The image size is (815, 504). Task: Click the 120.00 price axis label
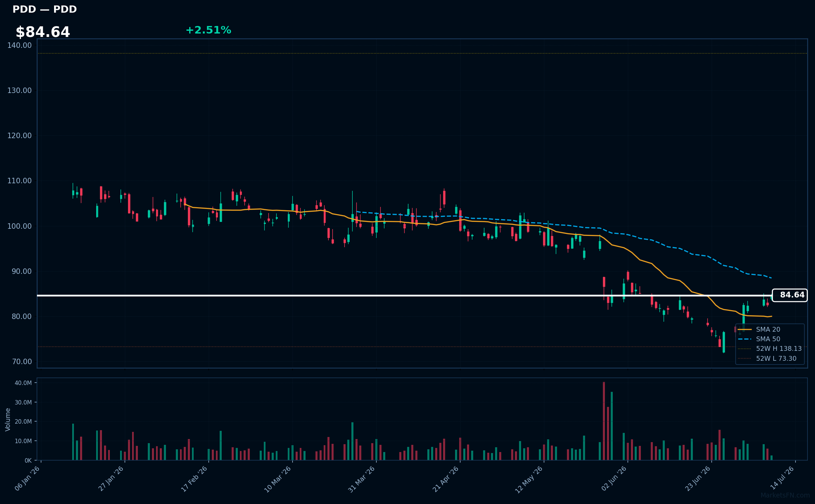pyautogui.click(x=20, y=135)
